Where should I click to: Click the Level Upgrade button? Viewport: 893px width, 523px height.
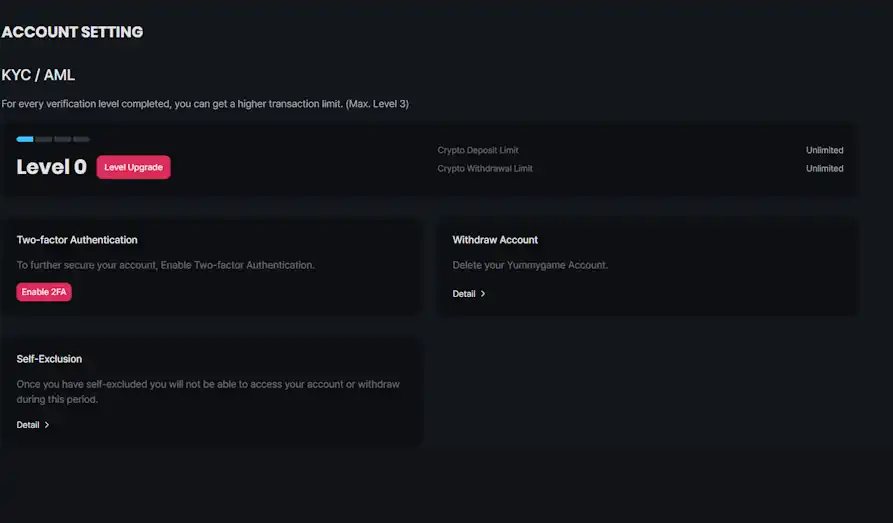point(133,167)
